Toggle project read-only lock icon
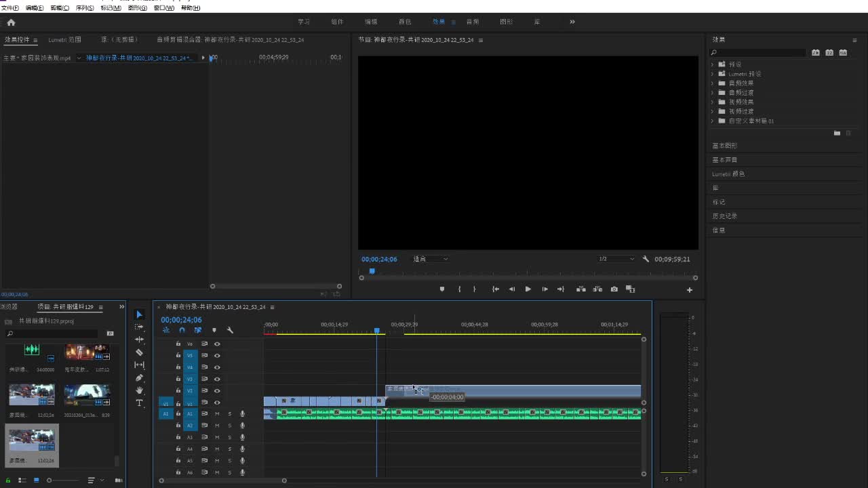Viewport: 868px width, 488px height. [x=8, y=481]
